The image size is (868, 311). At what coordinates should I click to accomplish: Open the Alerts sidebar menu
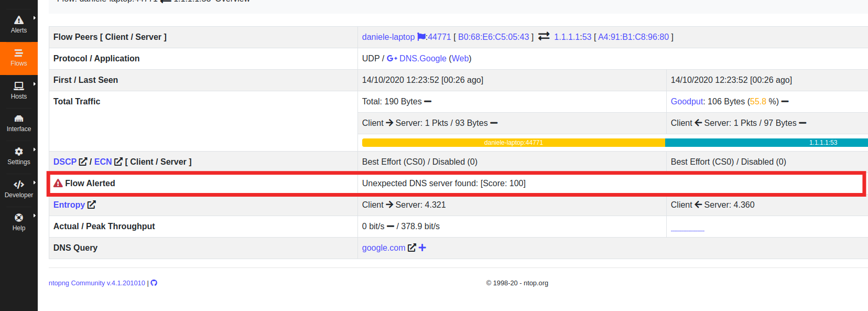point(19,25)
